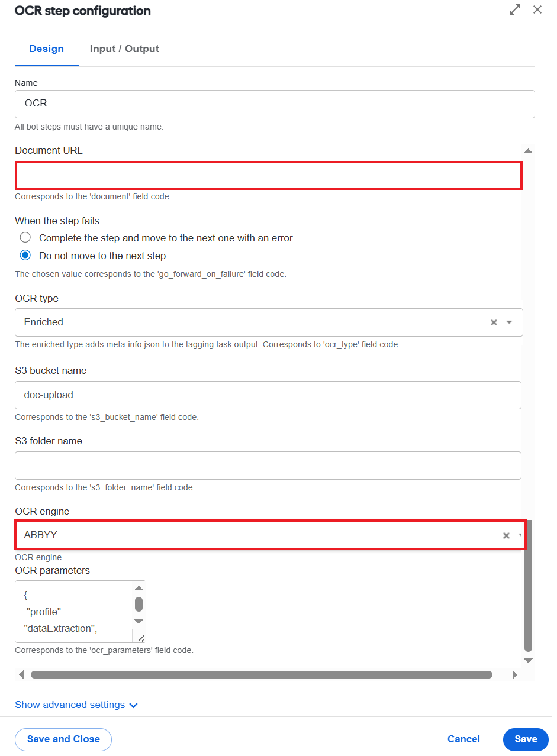The height and width of the screenshot is (756, 557).
Task: Click into the Document URL field
Action: coord(269,176)
